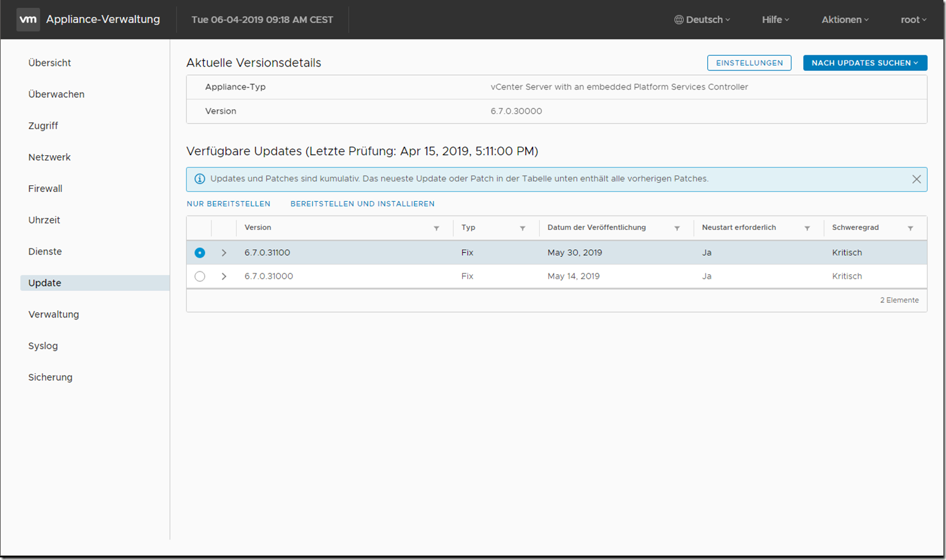Viewport: 946px width, 560px height.
Task: Select radio button for version 6.7.0.31000
Action: [x=200, y=277]
